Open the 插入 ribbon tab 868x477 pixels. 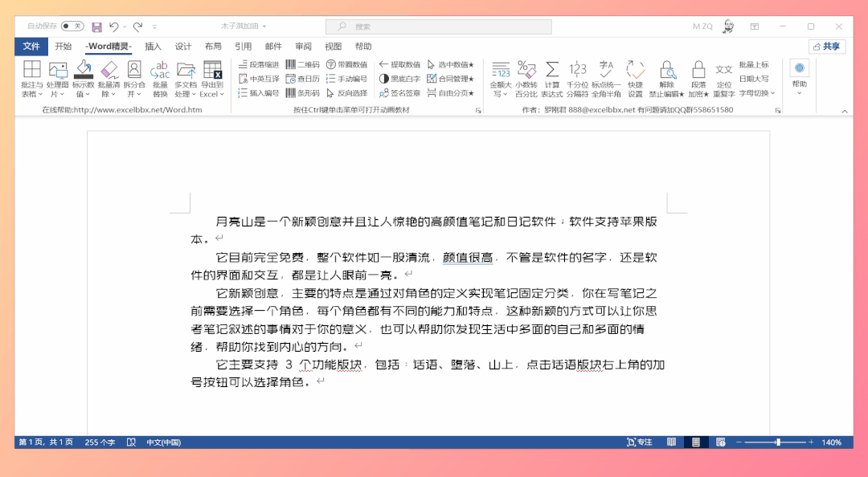[x=153, y=46]
